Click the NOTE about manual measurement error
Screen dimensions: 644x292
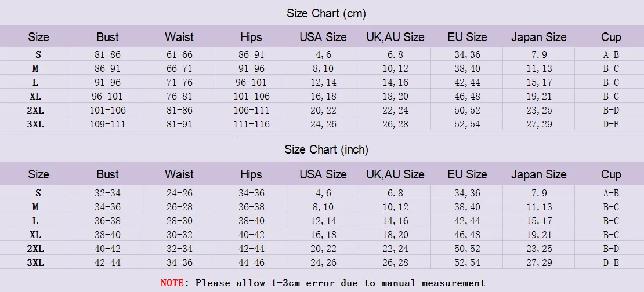[323, 283]
